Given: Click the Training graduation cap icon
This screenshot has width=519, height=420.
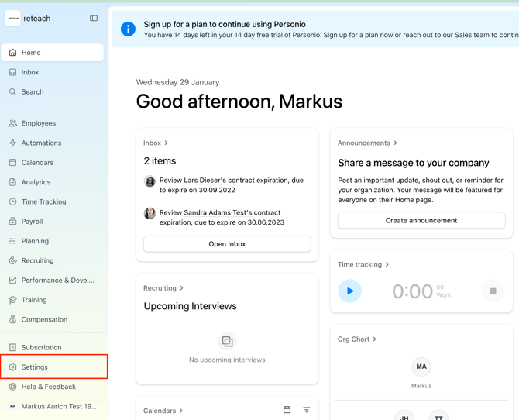Looking at the screenshot, I should [x=12, y=300].
